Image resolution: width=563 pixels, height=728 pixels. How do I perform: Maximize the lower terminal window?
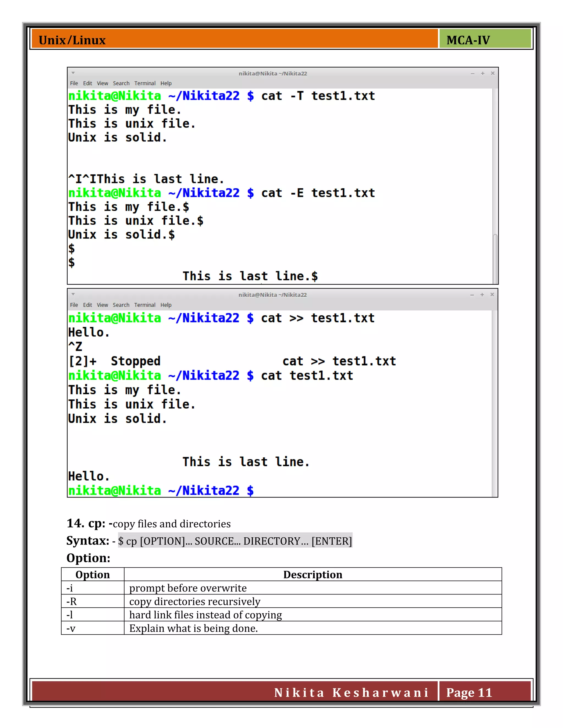point(482,295)
